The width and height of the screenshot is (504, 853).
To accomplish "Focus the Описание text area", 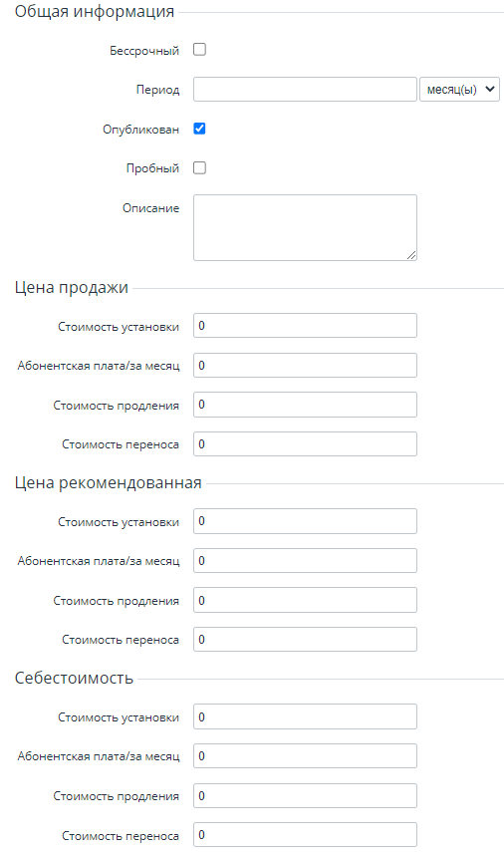I will click(305, 227).
